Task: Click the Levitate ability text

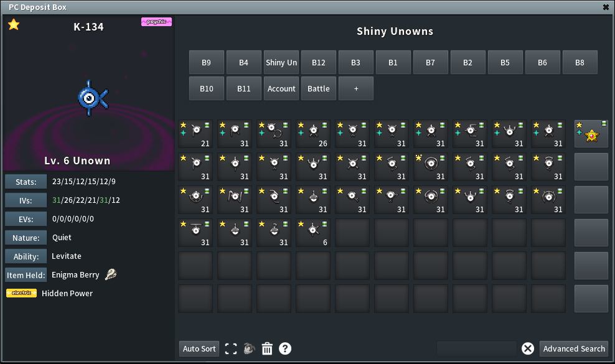Action: 67,256
